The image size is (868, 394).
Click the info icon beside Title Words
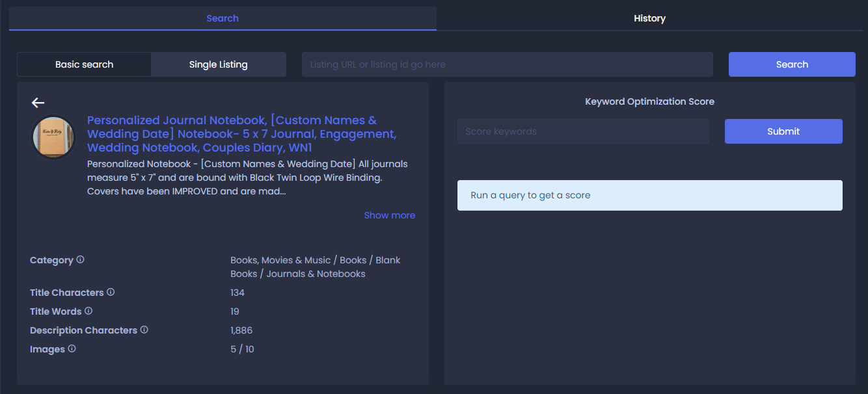(x=88, y=311)
